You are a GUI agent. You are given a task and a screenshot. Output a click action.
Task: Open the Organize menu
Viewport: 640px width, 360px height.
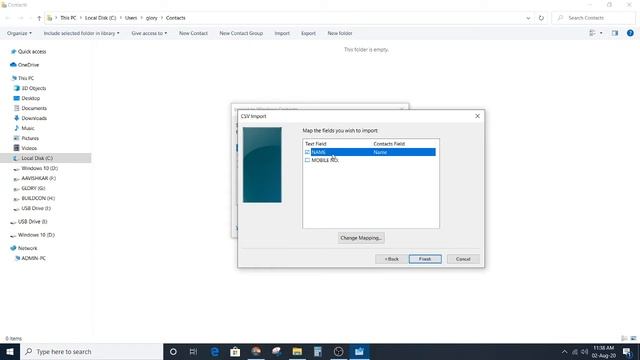(19, 33)
